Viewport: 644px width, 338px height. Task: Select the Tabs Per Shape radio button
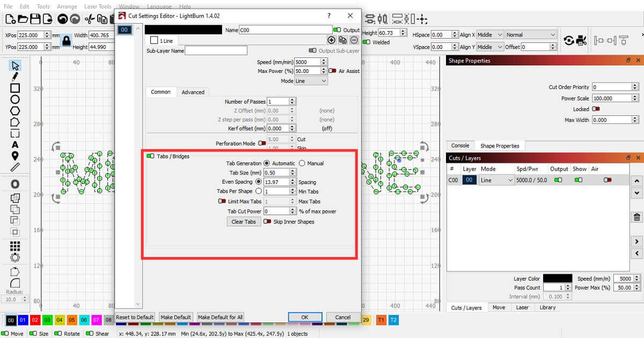click(x=259, y=191)
